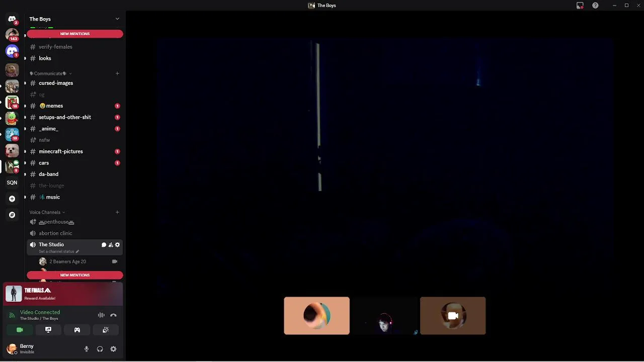Screen dimensions: 644x362
Task: Open the SQN server
Action: 12,183
